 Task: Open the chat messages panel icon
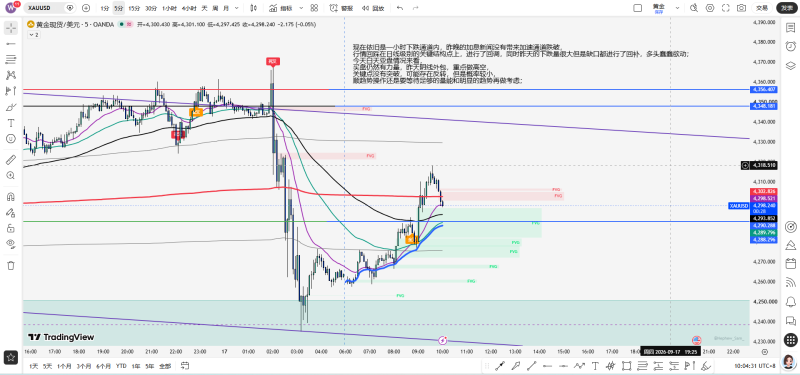[790, 320]
